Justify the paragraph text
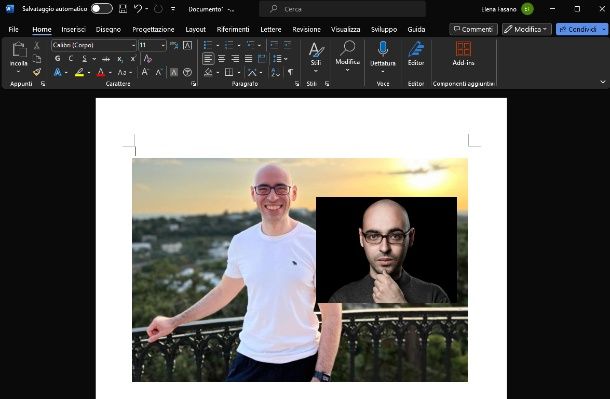 click(248, 59)
